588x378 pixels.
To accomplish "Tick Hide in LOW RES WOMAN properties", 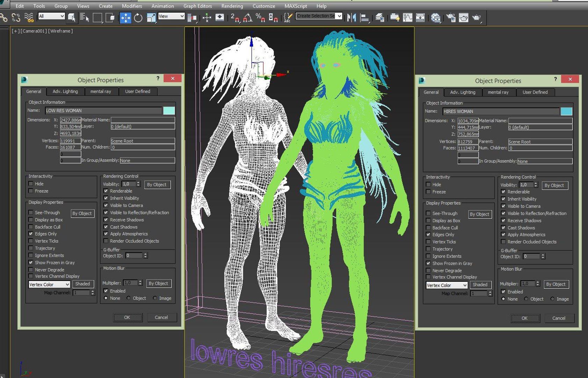I will click(31, 184).
